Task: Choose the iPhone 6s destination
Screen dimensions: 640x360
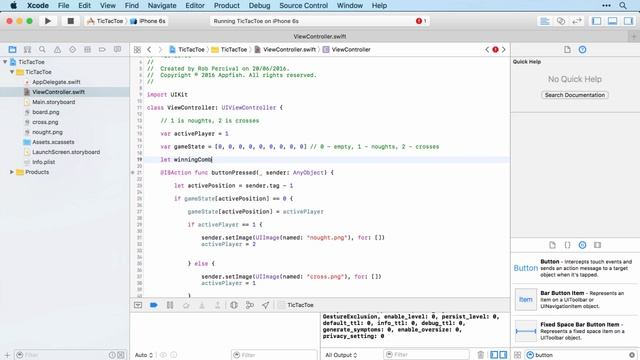Action: click(x=148, y=21)
